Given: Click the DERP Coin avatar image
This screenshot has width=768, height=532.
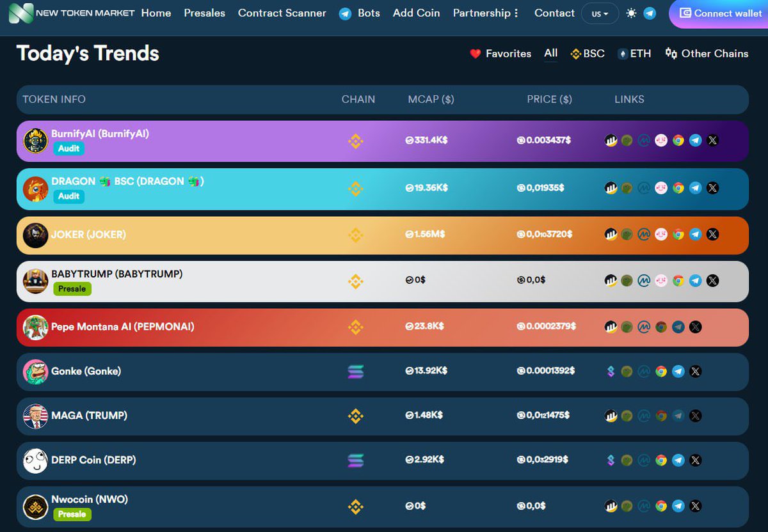Looking at the screenshot, I should [36, 461].
